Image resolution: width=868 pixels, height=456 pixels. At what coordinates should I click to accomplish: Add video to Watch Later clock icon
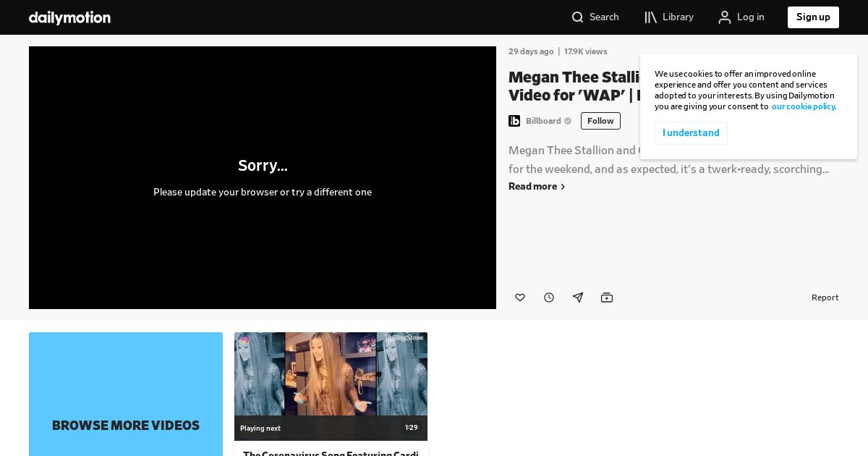549,297
